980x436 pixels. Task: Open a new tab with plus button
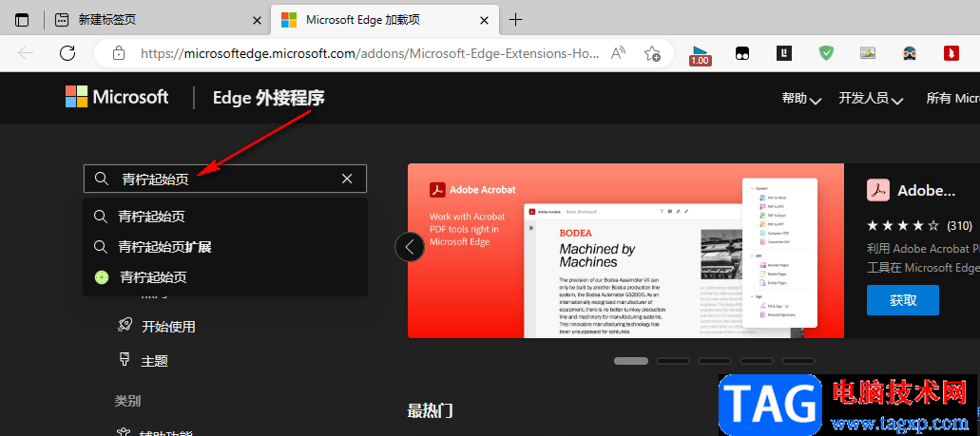515,20
